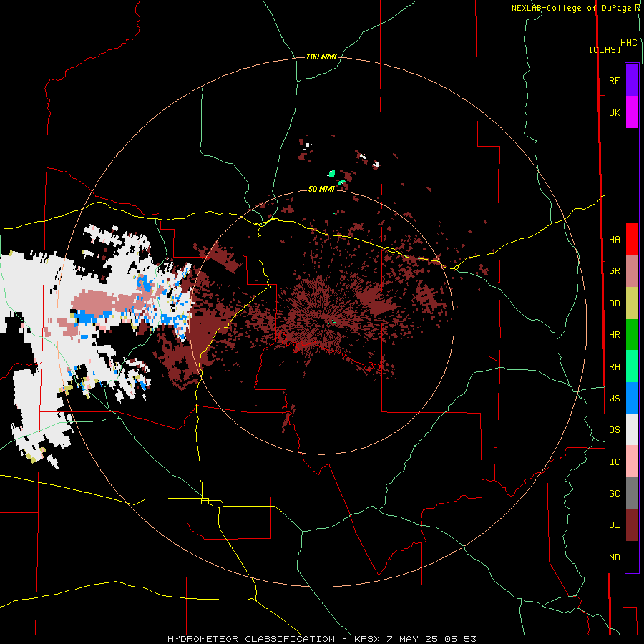Viewport: 644px width, 644px height.
Task: Click the 50 NMI range ring label
Action: [x=321, y=189]
